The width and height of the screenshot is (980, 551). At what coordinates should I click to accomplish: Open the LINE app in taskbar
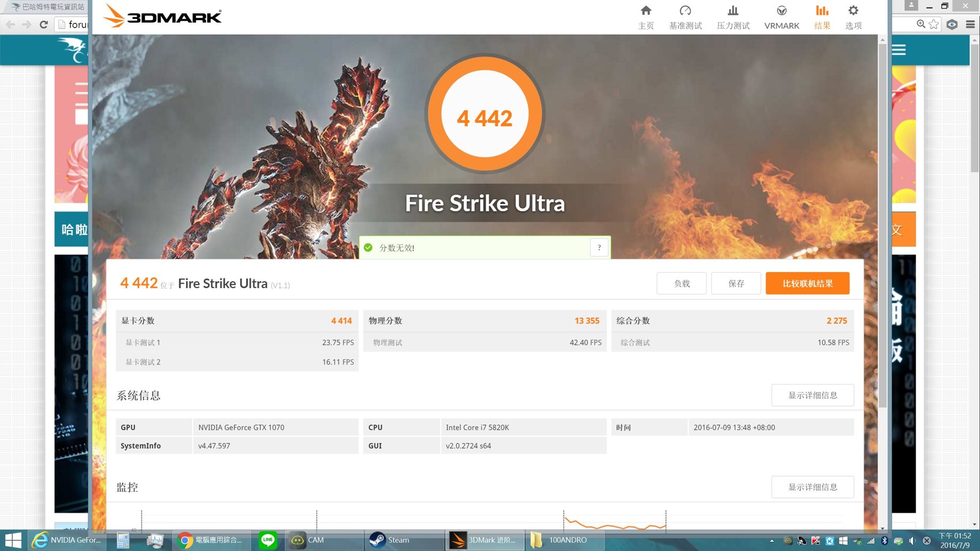pyautogui.click(x=268, y=540)
